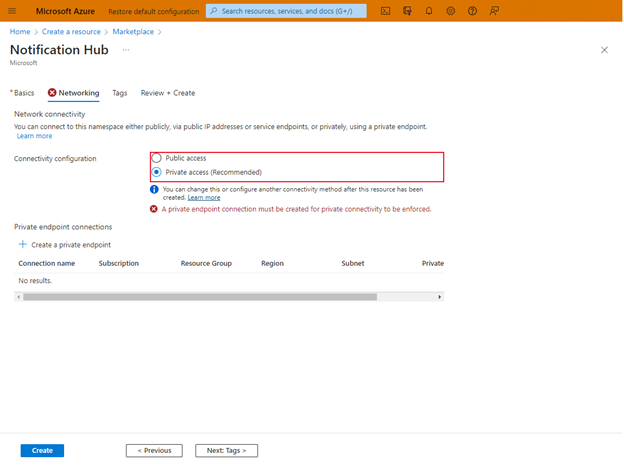Image resolution: width=624 pixels, height=470 pixels.
Task: Go to Create a resource breadcrumb
Action: pyautogui.click(x=71, y=31)
